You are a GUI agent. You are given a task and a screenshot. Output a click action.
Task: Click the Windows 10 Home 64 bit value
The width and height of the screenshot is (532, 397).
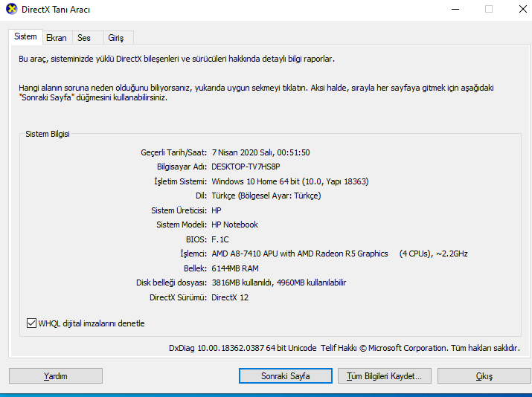[x=290, y=181]
